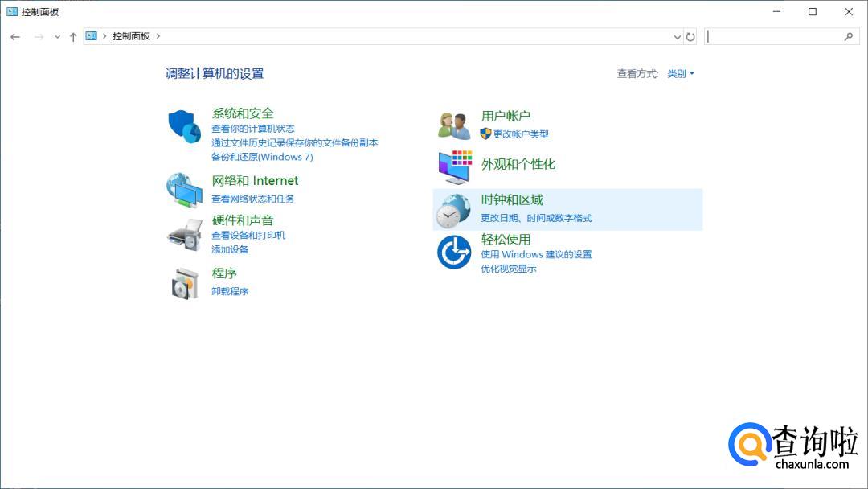868x489 pixels.
Task: Click 查看你的计算机状态 link
Action: 253,129
